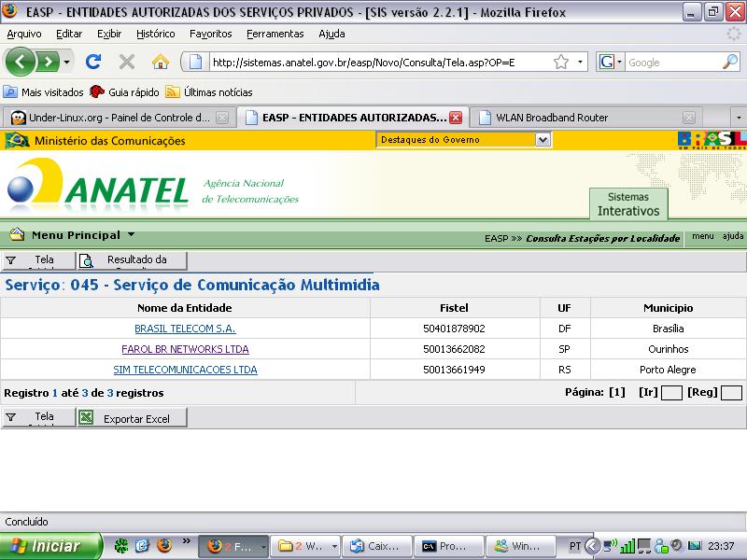Expand the Menu Principal dropdown
This screenshot has height=560, width=747.
point(83,235)
